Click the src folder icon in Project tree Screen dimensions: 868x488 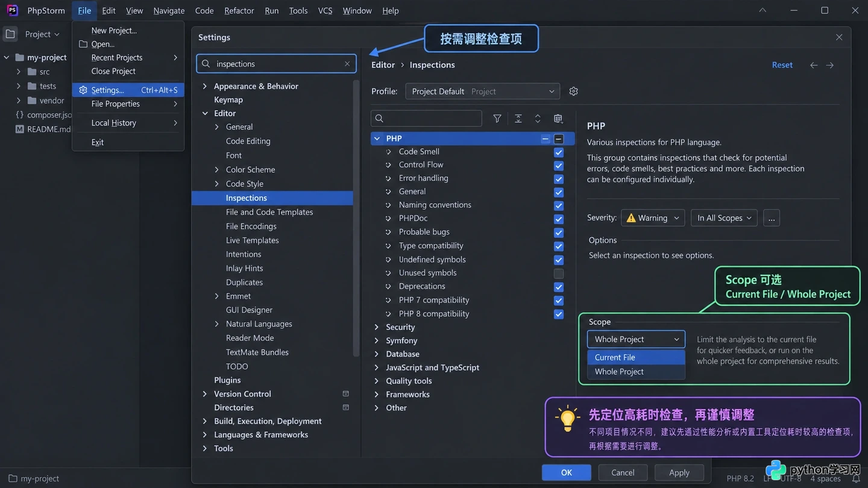(x=32, y=72)
